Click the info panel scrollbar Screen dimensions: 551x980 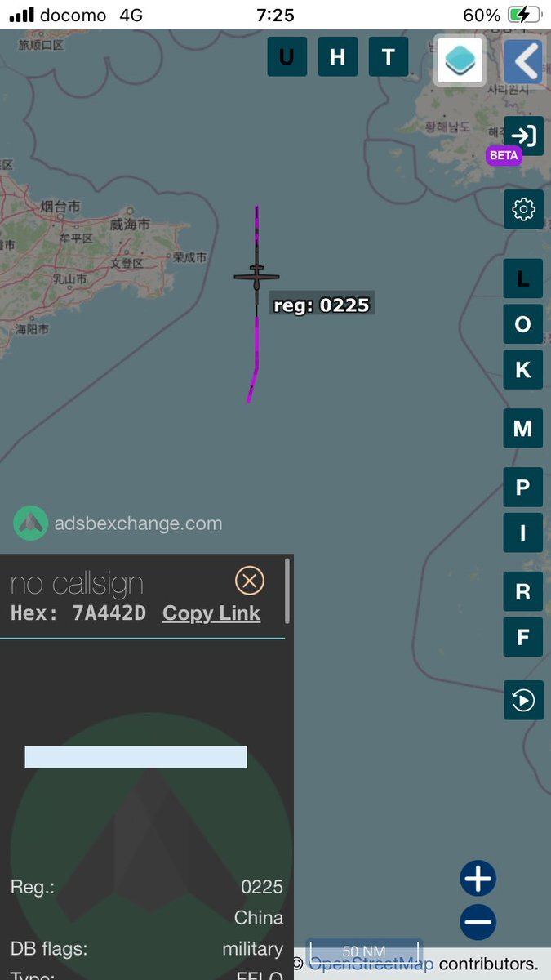coord(287,591)
